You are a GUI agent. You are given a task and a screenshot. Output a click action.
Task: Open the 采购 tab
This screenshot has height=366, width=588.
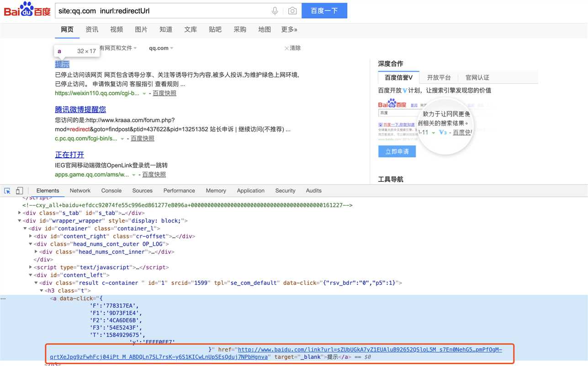[240, 29]
